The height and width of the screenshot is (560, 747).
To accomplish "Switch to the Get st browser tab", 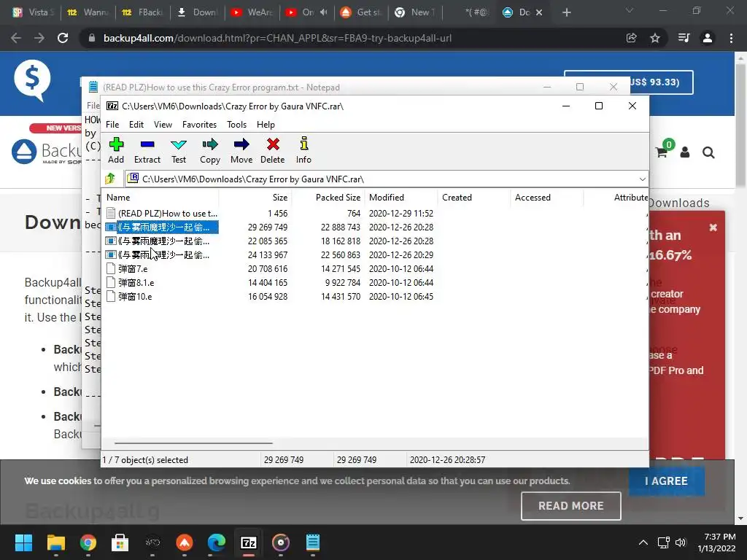I will pos(361,12).
